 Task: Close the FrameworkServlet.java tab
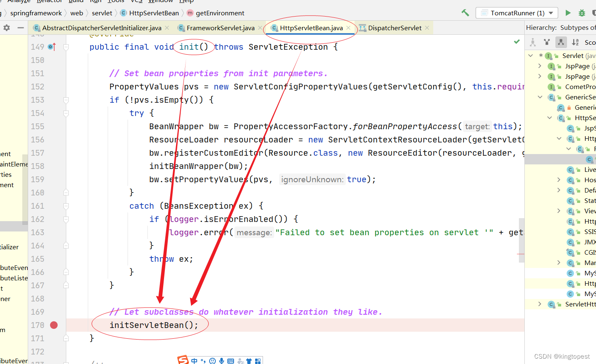coord(260,28)
